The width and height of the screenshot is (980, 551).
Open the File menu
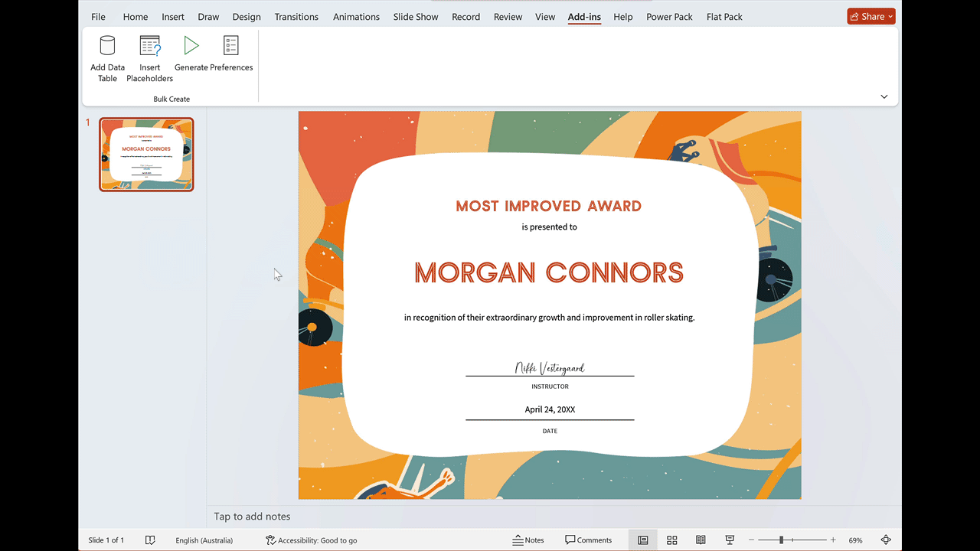98,17
